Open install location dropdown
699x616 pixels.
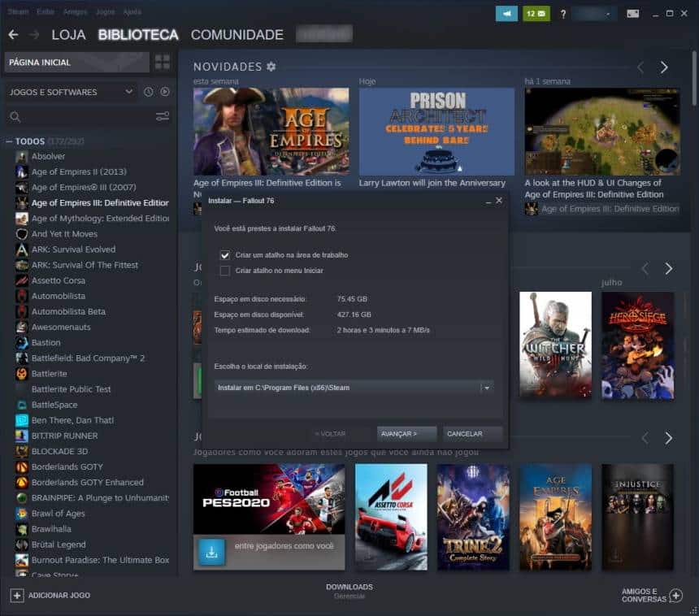pyautogui.click(x=354, y=388)
